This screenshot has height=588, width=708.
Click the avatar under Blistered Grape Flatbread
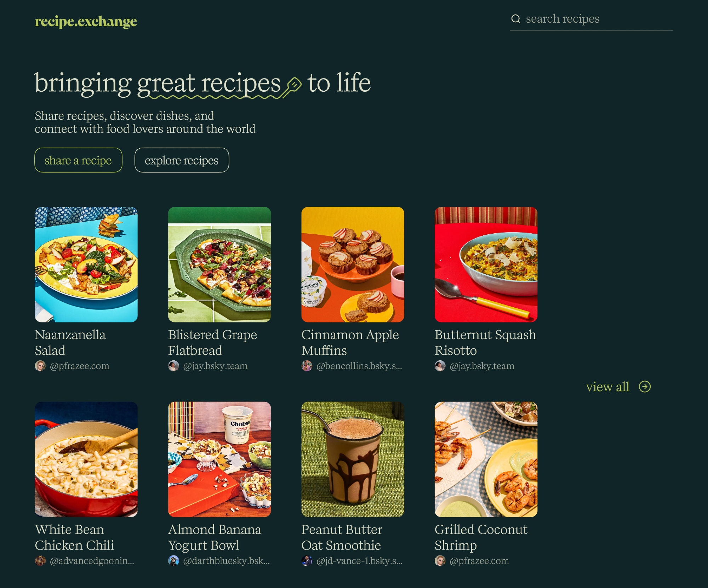[173, 366]
